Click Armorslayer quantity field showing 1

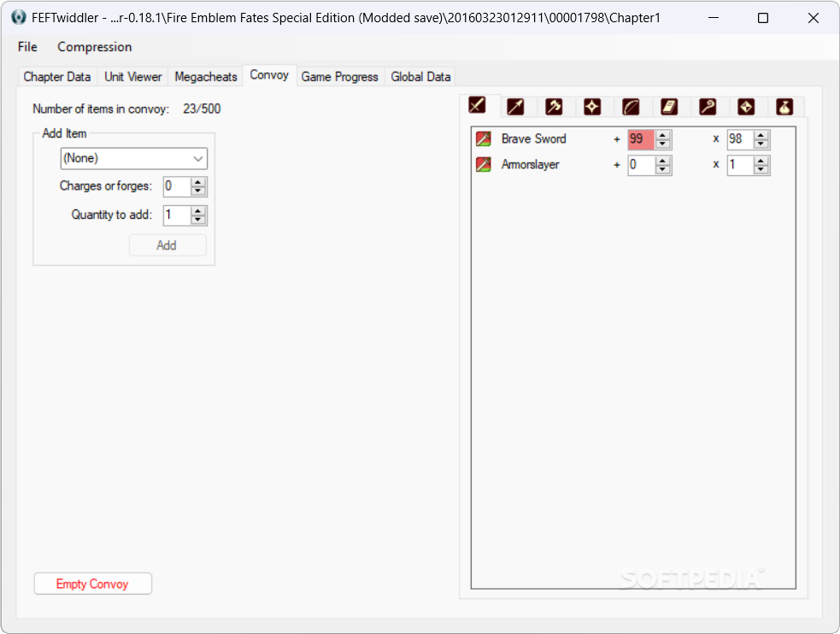click(x=740, y=165)
